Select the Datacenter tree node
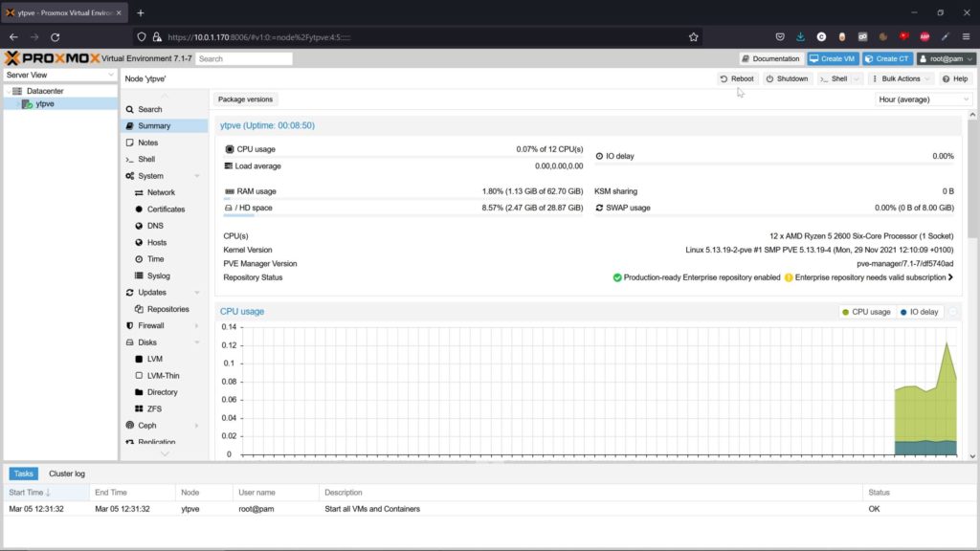This screenshot has width=980, height=551. [45, 91]
